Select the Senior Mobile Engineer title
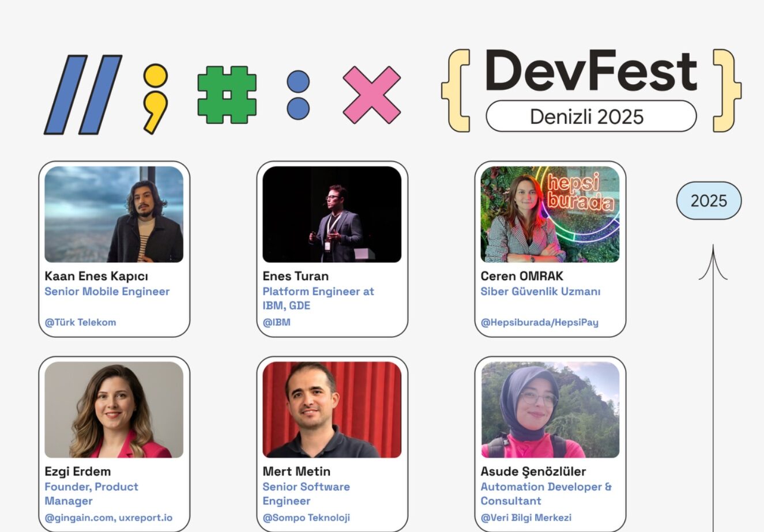Image resolution: width=764 pixels, height=532 pixels. tap(107, 292)
